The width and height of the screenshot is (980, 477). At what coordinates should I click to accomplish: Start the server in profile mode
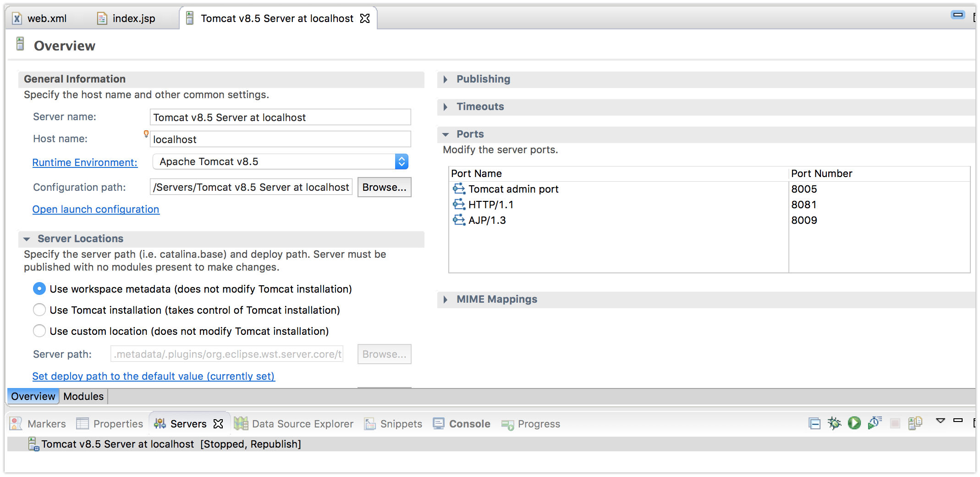pyautogui.click(x=875, y=423)
